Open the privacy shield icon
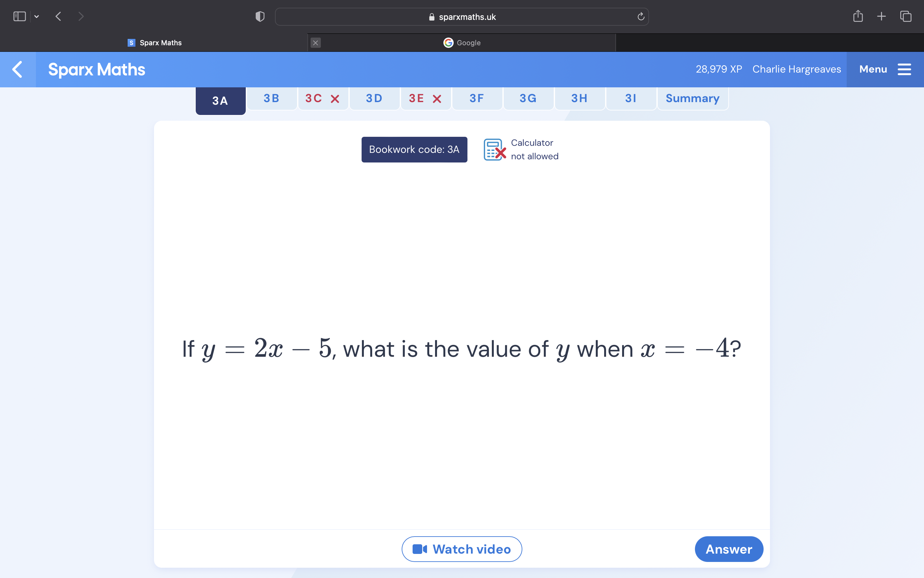 click(260, 16)
